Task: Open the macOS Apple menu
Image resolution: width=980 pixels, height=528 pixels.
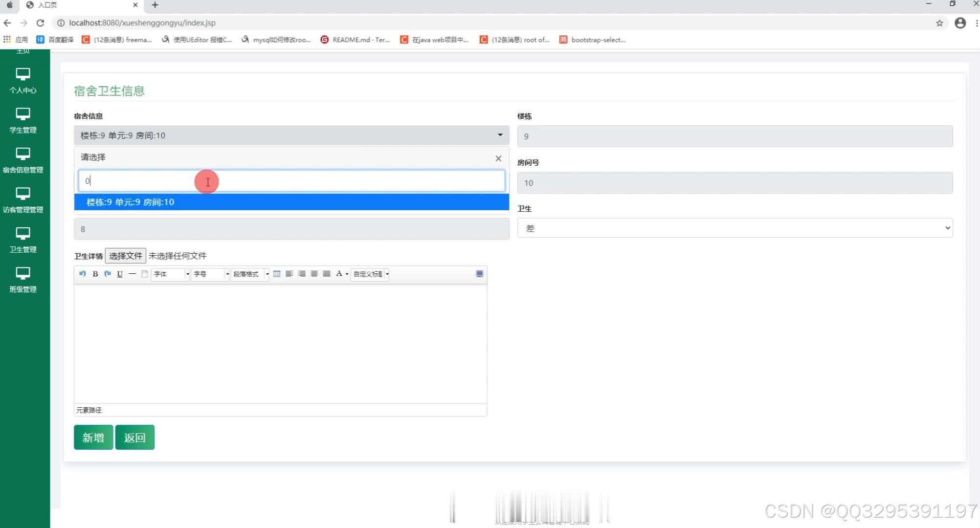Action: point(9,5)
